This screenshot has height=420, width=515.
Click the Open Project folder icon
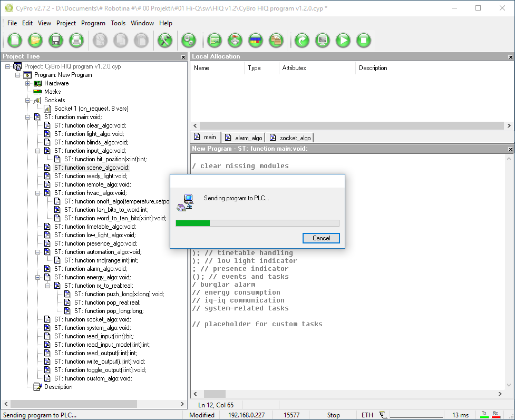pos(35,40)
